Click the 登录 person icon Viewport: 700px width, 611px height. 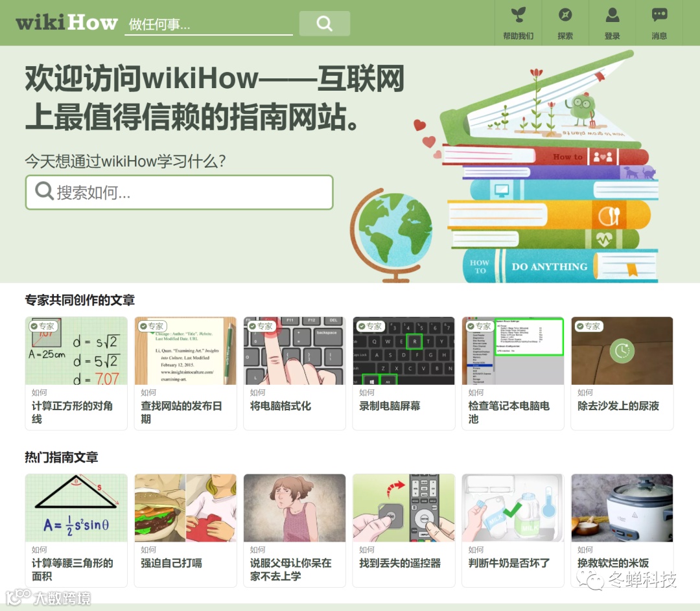point(612,15)
